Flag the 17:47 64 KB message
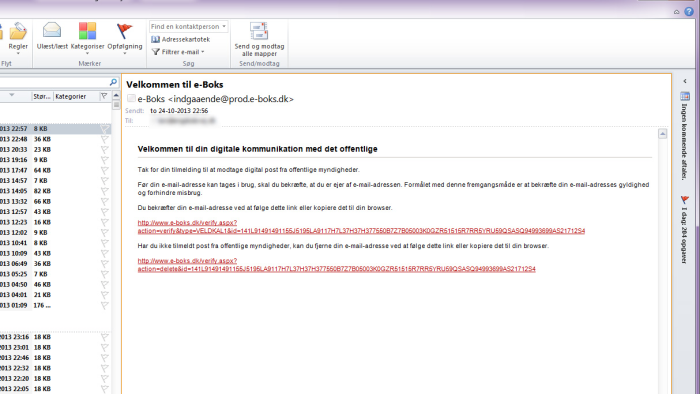Viewport: 700px width, 394px height. click(x=104, y=170)
